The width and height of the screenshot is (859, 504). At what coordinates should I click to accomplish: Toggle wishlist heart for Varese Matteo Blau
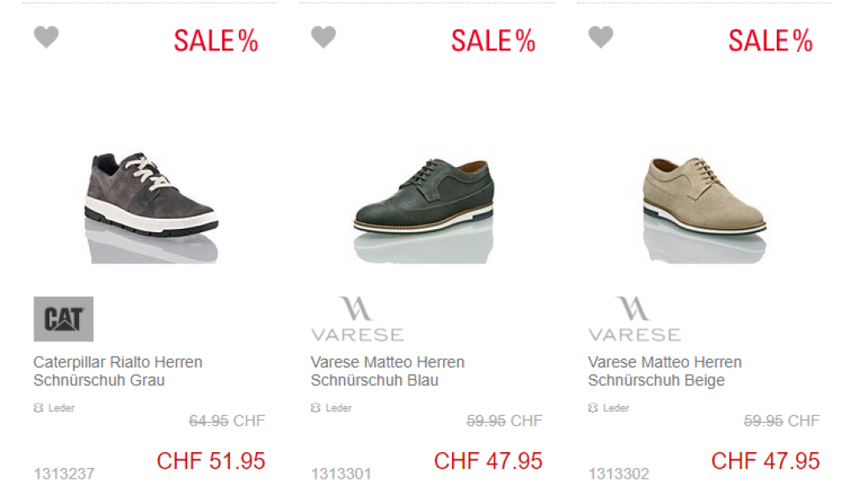tap(323, 37)
